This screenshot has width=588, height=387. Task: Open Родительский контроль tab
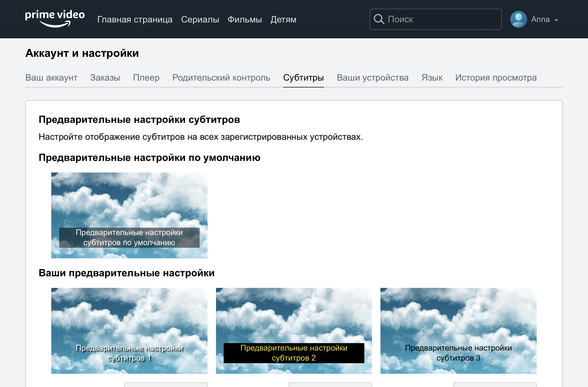221,78
